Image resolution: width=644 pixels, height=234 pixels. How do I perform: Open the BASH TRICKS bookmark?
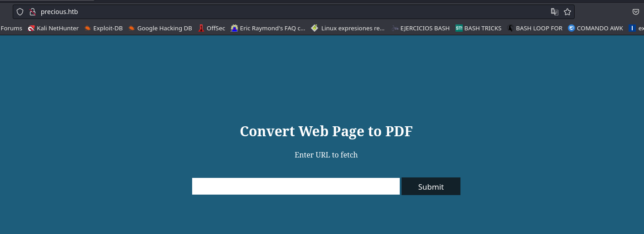479,28
